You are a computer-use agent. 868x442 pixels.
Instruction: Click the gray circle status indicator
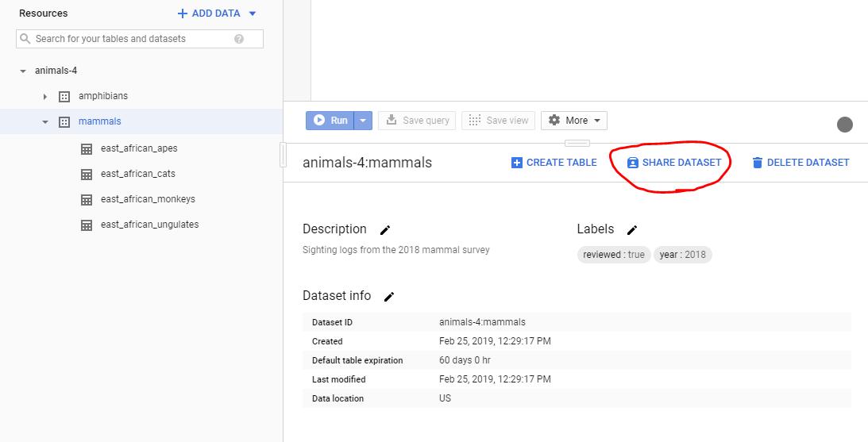coord(844,125)
